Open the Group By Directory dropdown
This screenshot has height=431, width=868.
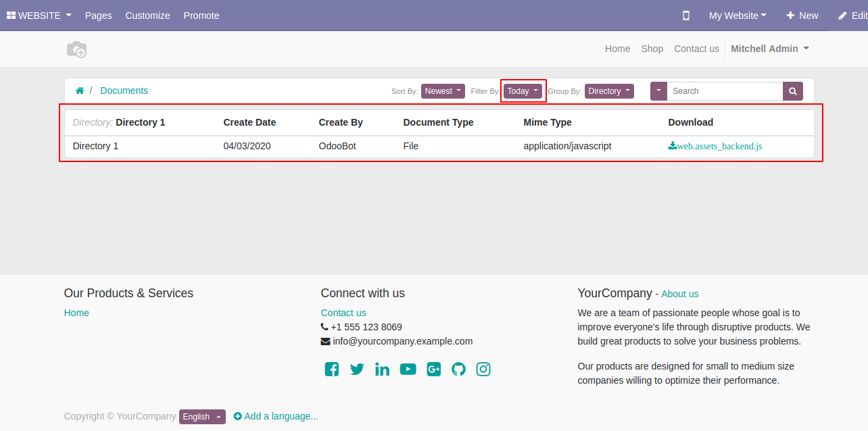609,91
